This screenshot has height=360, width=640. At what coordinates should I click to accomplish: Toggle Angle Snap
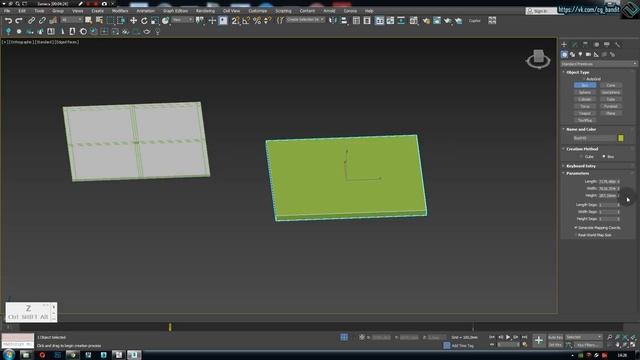coord(246,20)
